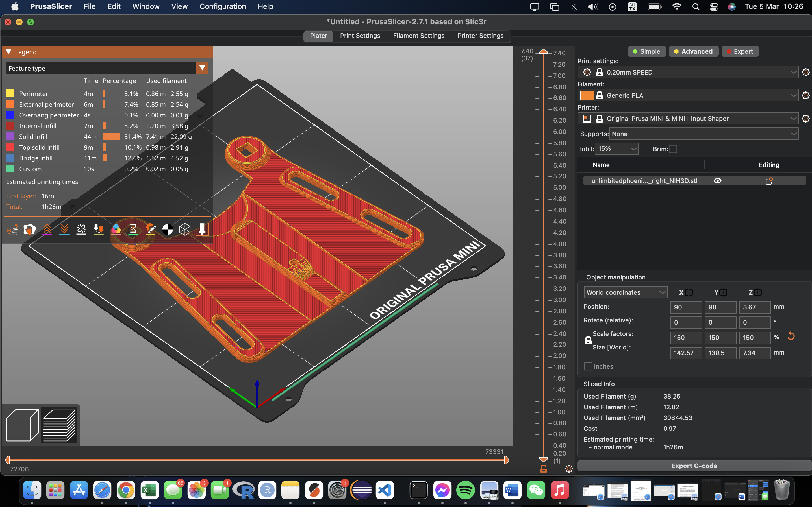
Task: Click the Export G-code button
Action: point(694,466)
